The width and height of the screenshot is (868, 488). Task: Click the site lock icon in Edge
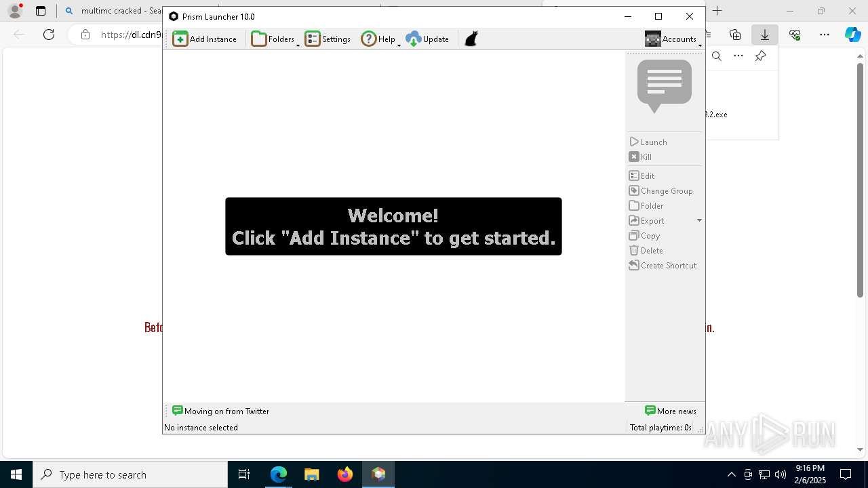tap(85, 35)
